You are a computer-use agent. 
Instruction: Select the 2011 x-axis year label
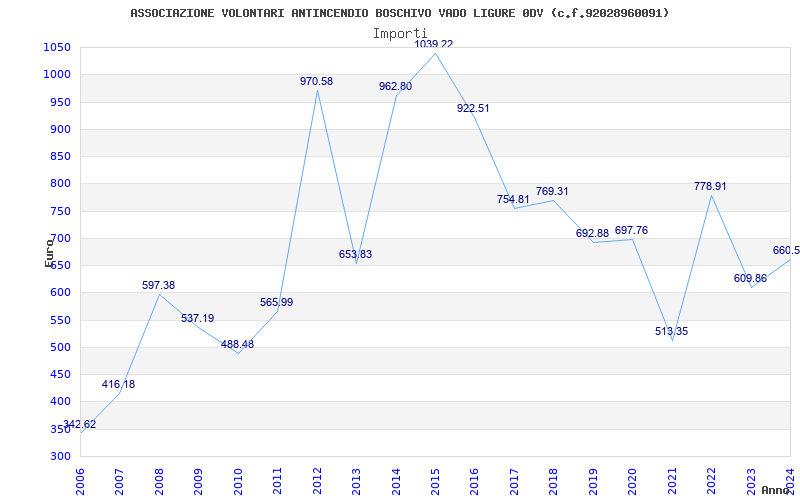tap(278, 481)
